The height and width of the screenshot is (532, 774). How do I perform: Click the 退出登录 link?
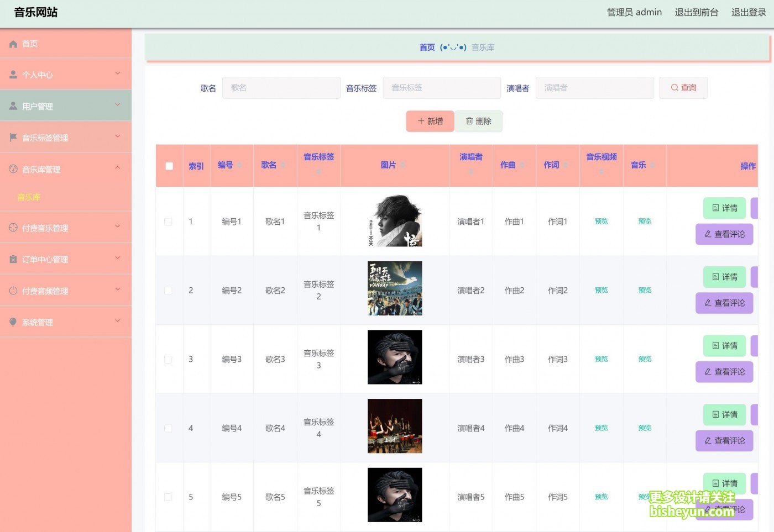(x=749, y=12)
